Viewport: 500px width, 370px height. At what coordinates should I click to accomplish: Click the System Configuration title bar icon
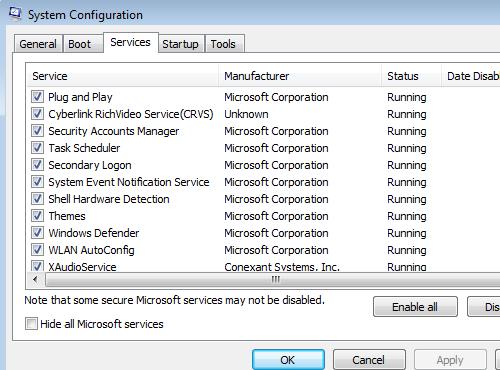(x=15, y=14)
